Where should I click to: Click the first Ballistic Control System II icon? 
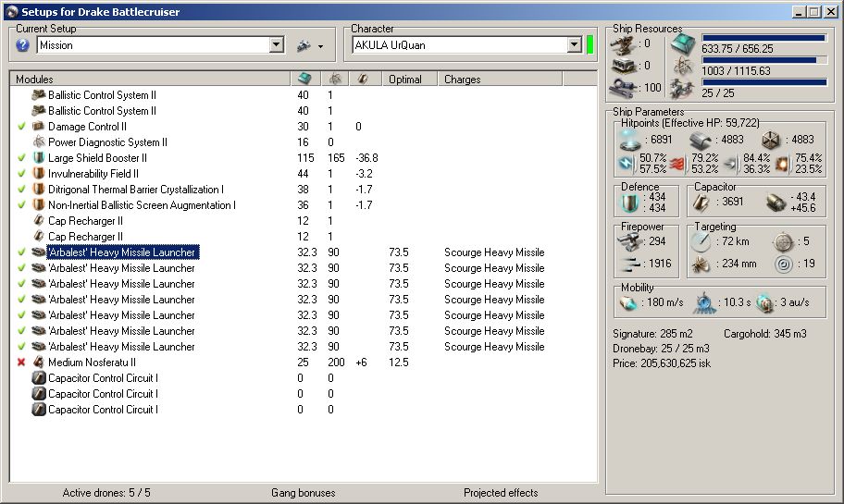click(x=38, y=95)
